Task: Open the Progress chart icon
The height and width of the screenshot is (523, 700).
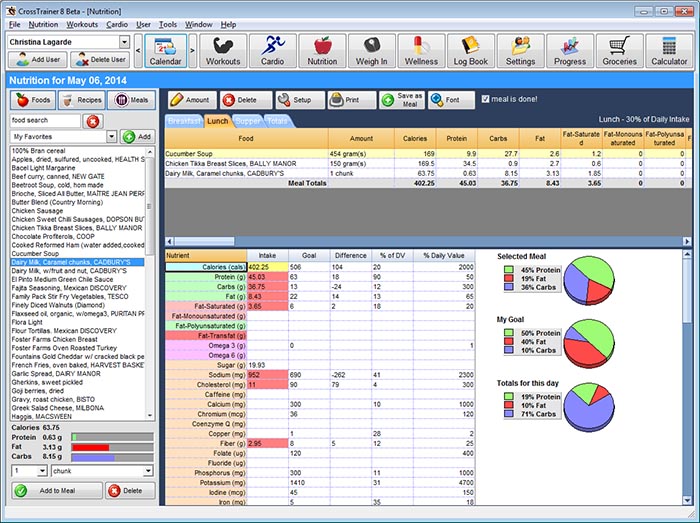Action: tap(570, 51)
